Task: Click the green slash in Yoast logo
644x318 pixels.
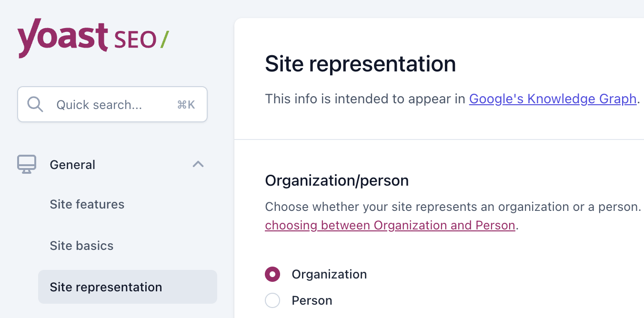Action: click(x=164, y=40)
